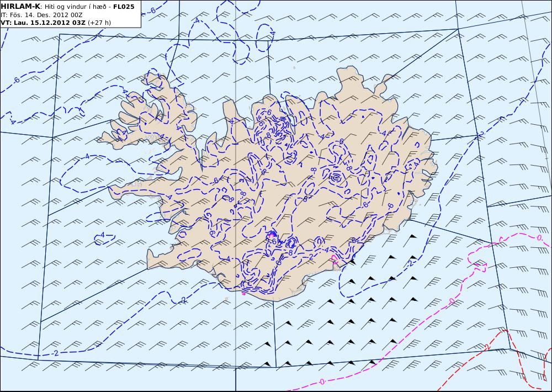Select the '(+27 h)' forecast offset text
The width and height of the screenshot is (552, 392).
coord(99,23)
